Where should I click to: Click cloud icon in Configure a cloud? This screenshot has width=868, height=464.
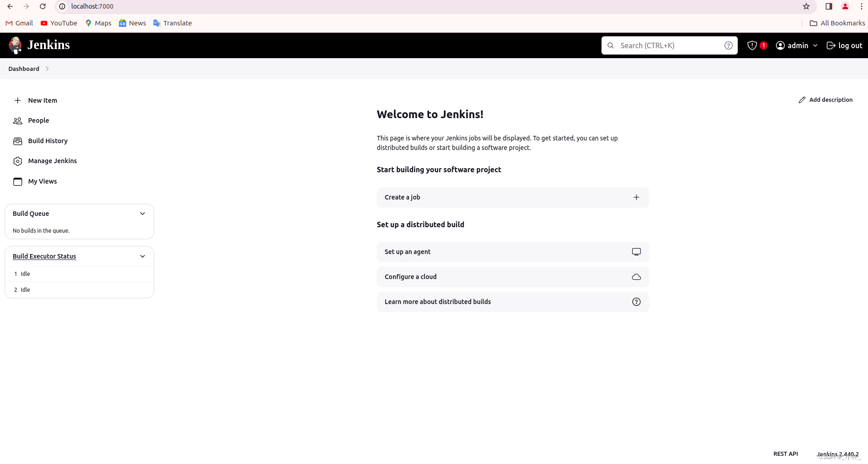click(636, 277)
